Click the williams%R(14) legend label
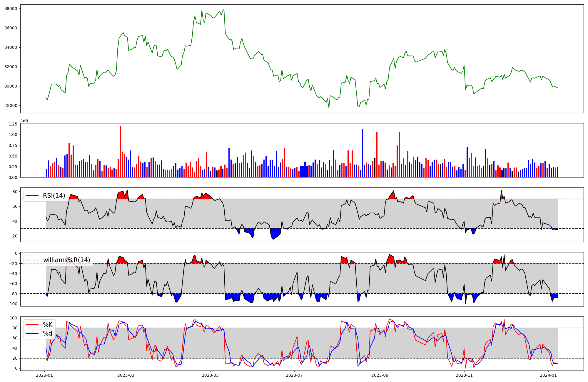Image resolution: width=588 pixels, height=382 pixels. click(66, 260)
